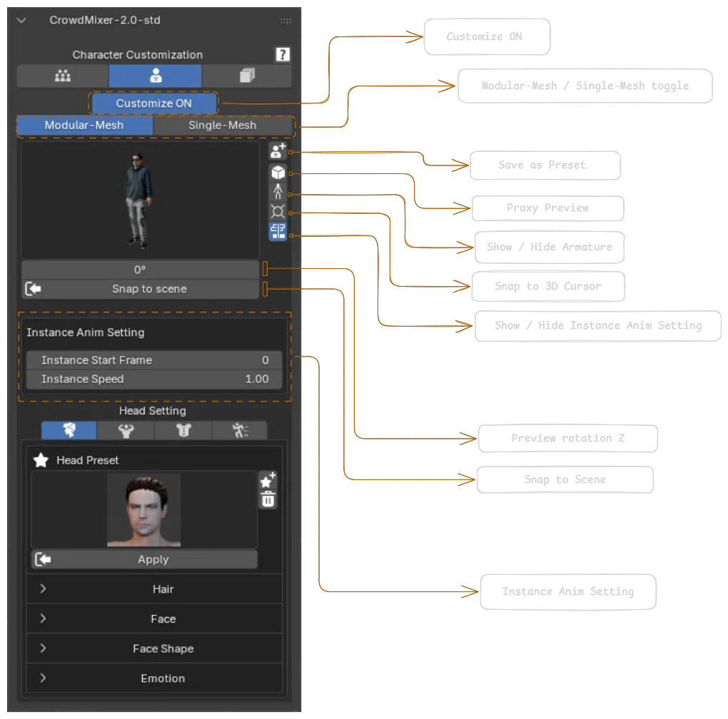This screenshot has height=719, width=728.
Task: Select Modular-Mesh mode
Action: [84, 126]
